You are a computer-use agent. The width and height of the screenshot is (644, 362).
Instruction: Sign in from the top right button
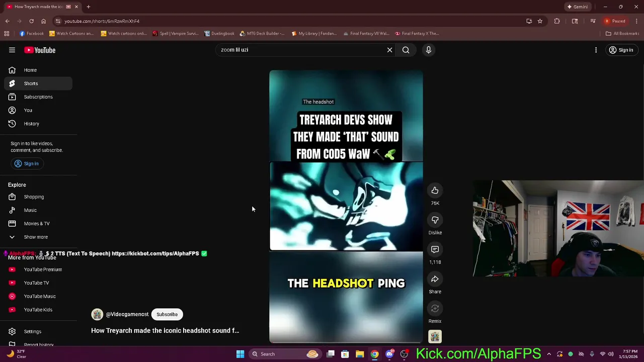point(621,50)
